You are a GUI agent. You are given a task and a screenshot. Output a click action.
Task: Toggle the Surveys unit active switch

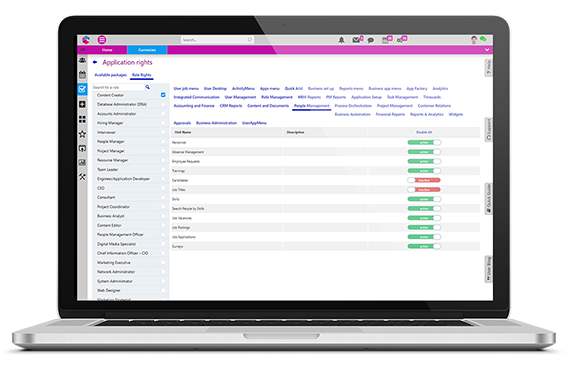424,246
